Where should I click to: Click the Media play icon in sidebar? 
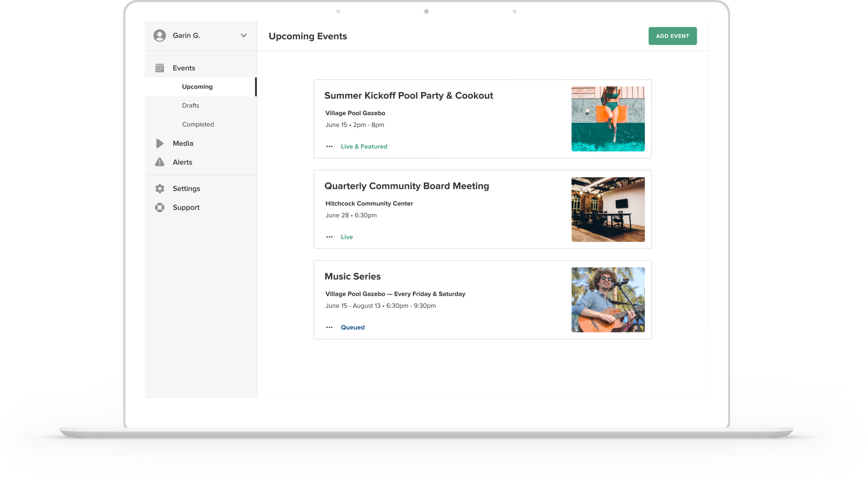[x=160, y=143]
